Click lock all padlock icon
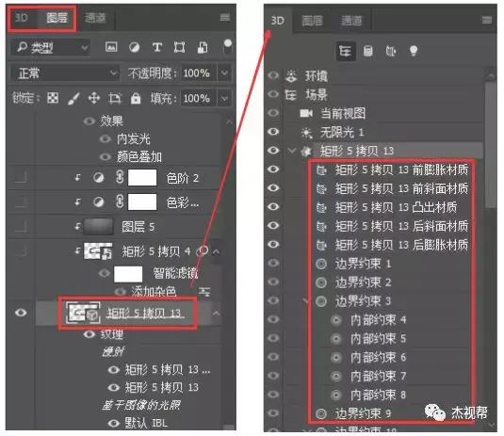Viewport: 504px width, 436px height. coord(136,98)
